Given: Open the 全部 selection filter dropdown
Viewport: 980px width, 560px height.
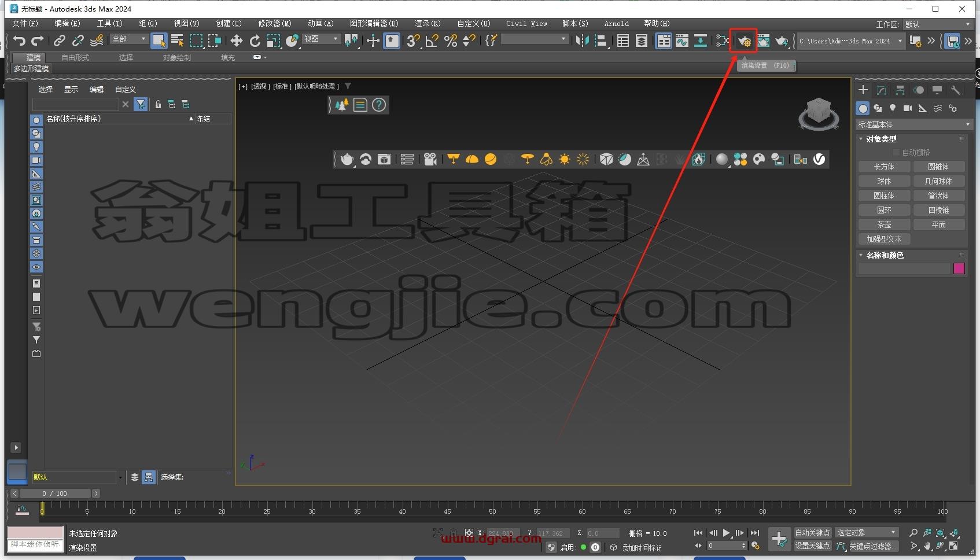Looking at the screenshot, I should point(130,39).
